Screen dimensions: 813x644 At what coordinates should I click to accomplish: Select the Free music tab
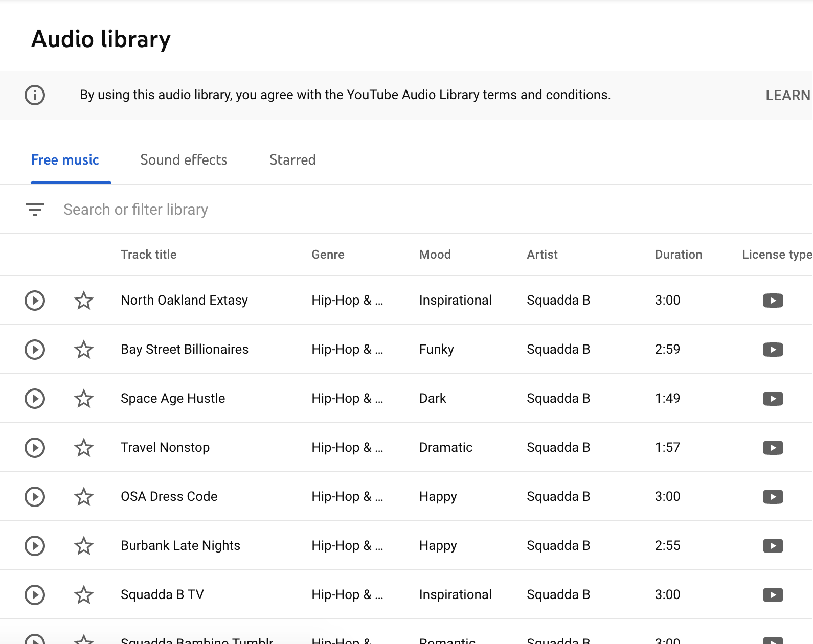tap(65, 160)
